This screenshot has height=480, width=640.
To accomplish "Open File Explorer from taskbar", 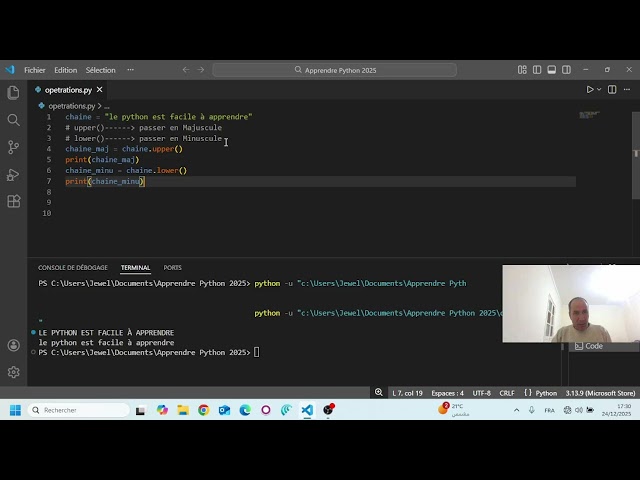I will [183, 410].
